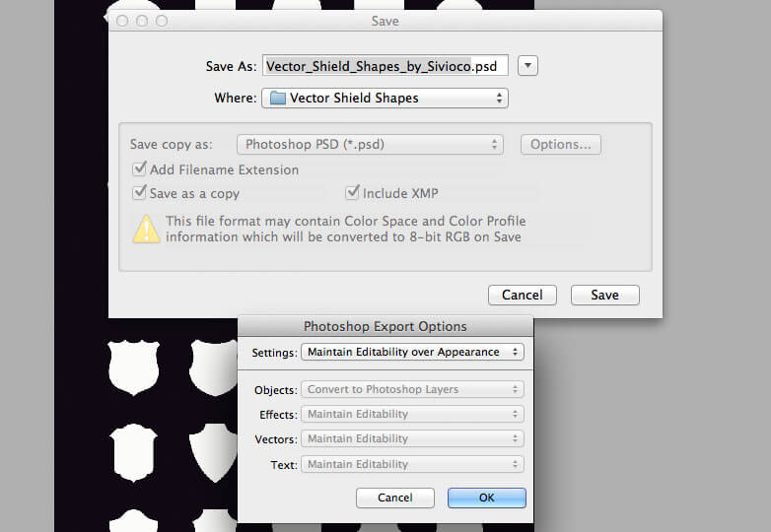
Task: Expand the Save dialog disclosure arrow
Action: coord(528,66)
